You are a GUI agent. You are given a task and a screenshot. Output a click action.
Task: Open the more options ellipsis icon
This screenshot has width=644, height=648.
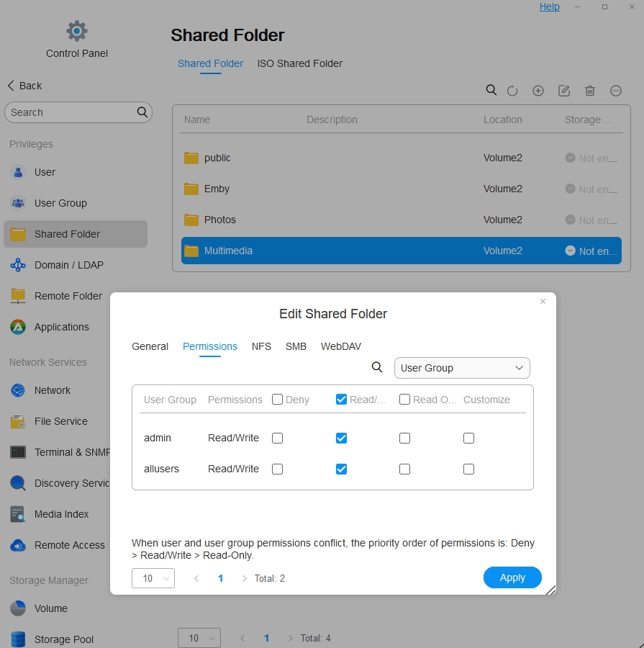point(615,91)
